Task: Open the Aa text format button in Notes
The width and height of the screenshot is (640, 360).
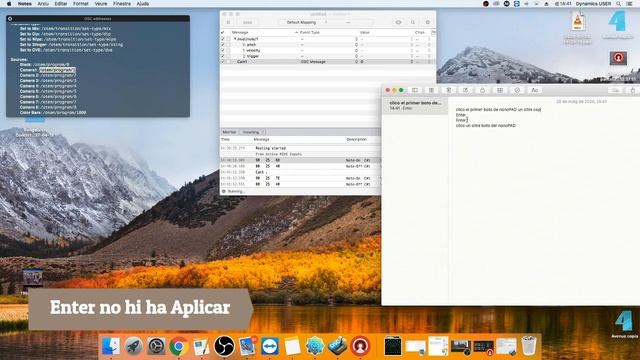Action: [x=534, y=90]
